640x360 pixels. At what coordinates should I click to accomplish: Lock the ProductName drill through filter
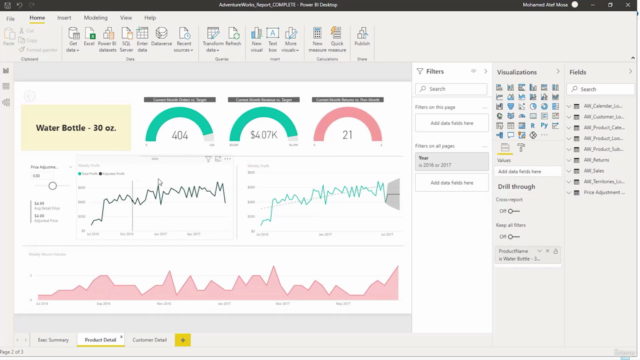(556, 251)
